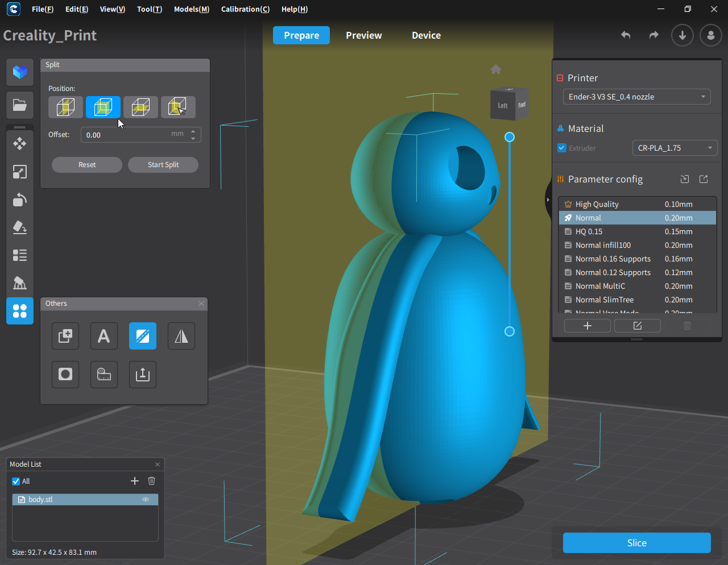The height and width of the screenshot is (565, 728).
Task: Switch to the Preview tab
Action: point(363,35)
